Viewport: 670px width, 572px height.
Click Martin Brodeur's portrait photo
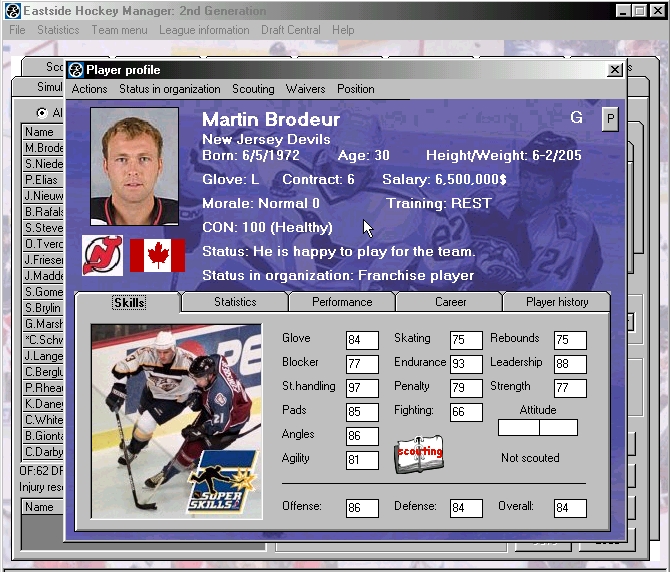click(x=135, y=166)
